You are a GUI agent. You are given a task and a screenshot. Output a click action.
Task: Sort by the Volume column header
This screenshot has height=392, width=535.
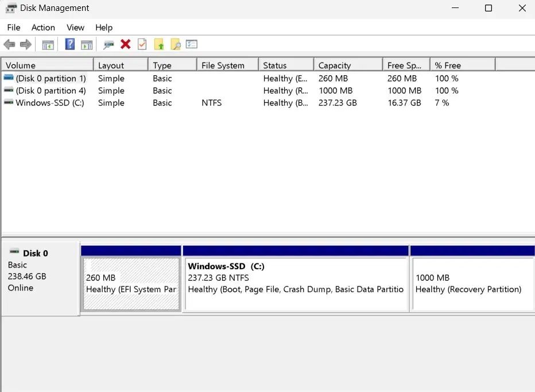[x=48, y=65]
